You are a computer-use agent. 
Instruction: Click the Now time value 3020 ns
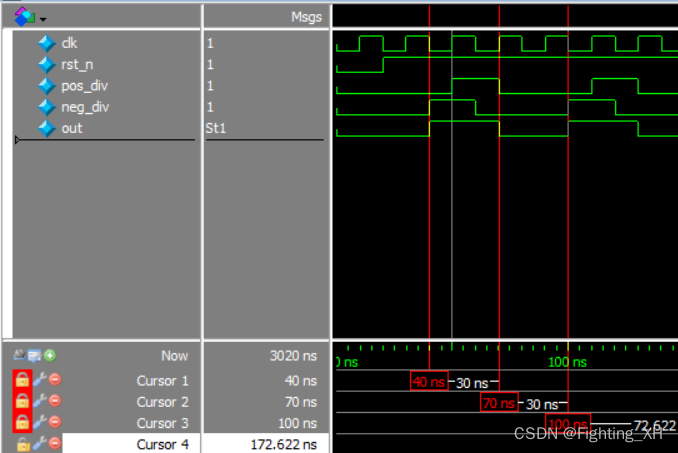[293, 355]
